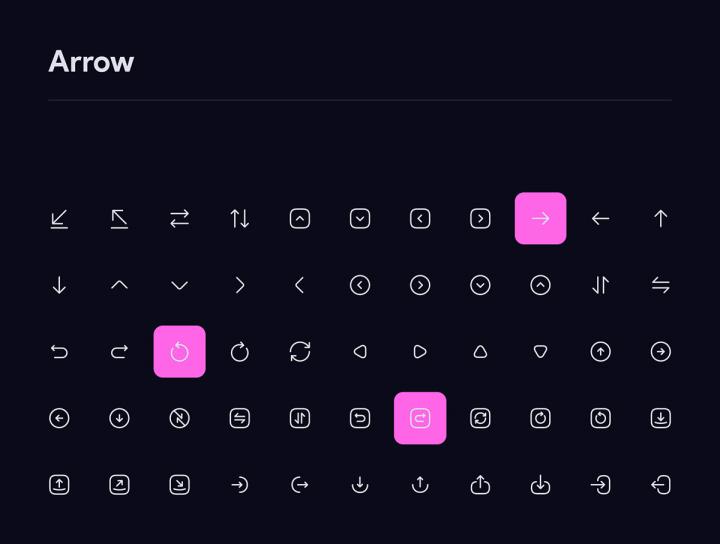Screen dimensions: 720x544
Task: Pick the circled down arrow icon
Action: point(119,418)
